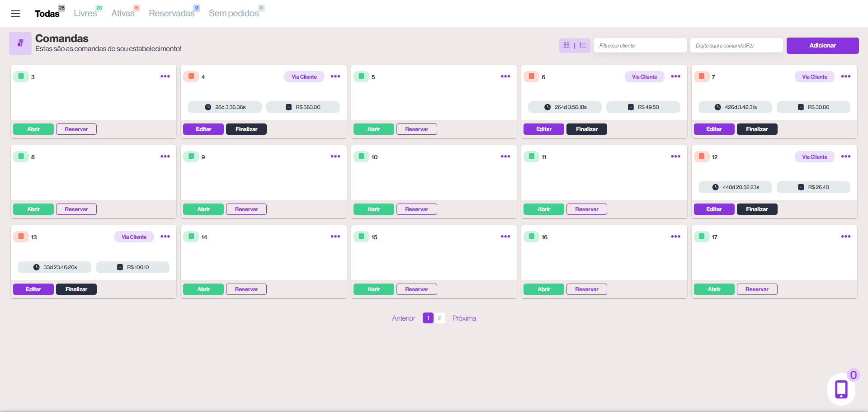Open the three-dot menu on comanda 7
The image size is (868, 412).
845,76
